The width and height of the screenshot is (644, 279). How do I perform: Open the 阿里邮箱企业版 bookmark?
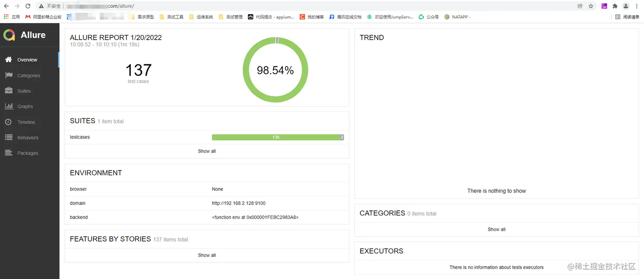point(43,17)
